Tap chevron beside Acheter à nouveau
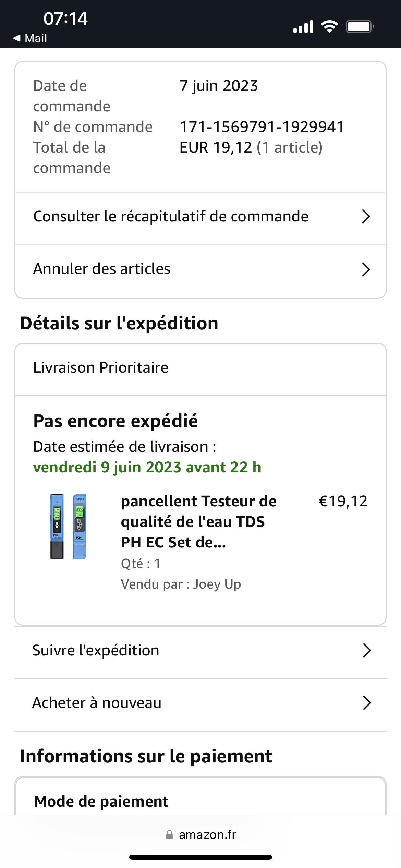 tap(366, 703)
